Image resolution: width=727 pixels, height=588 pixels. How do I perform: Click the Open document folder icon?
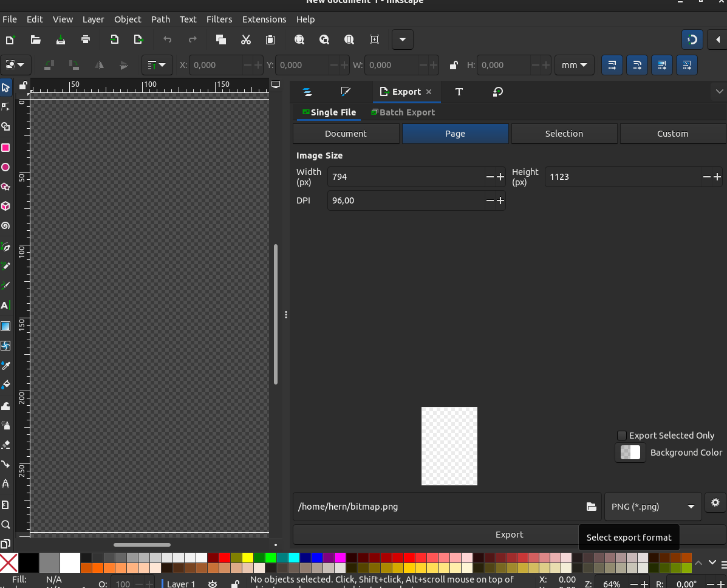point(35,39)
